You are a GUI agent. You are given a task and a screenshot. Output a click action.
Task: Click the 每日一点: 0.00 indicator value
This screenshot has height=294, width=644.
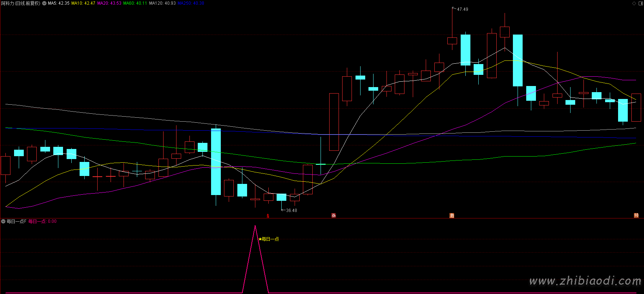click(x=43, y=221)
